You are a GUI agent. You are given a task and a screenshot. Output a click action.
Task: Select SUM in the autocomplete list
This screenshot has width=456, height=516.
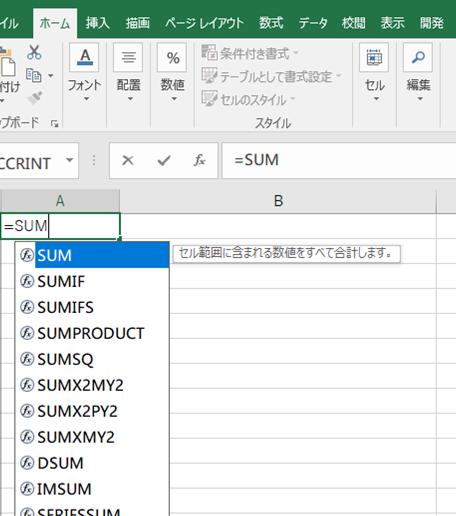click(92, 255)
